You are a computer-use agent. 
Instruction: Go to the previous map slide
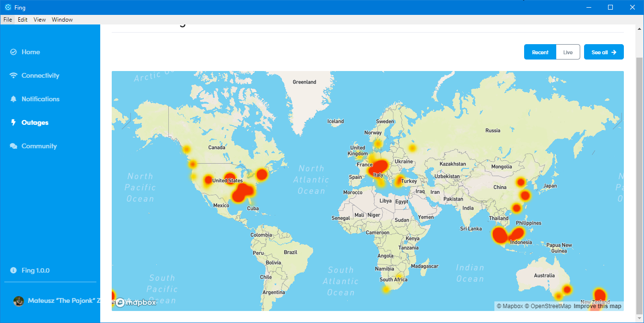pyautogui.click(x=126, y=121)
